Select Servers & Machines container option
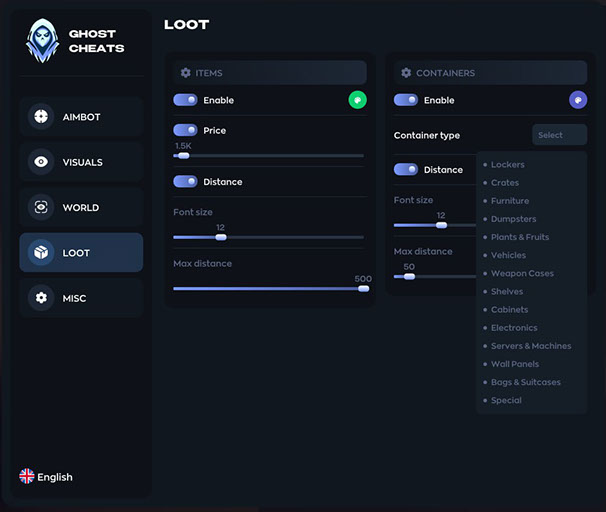The image size is (606, 512). (x=530, y=346)
